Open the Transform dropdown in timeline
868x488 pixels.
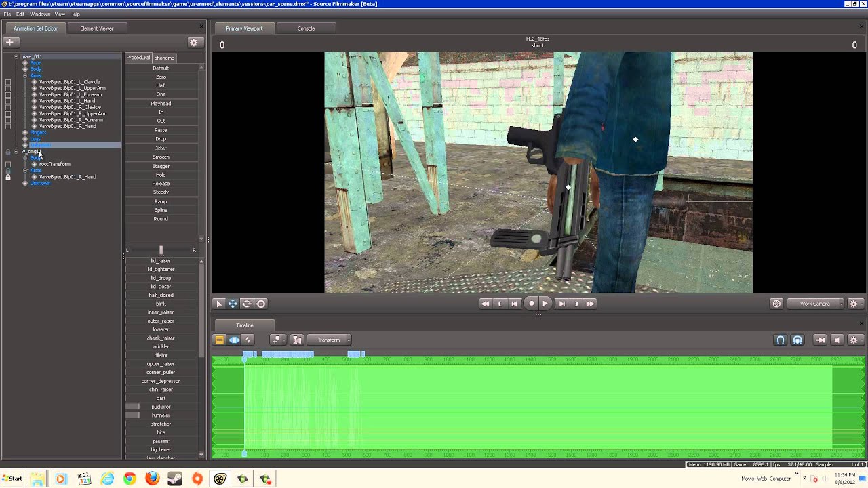tap(330, 340)
